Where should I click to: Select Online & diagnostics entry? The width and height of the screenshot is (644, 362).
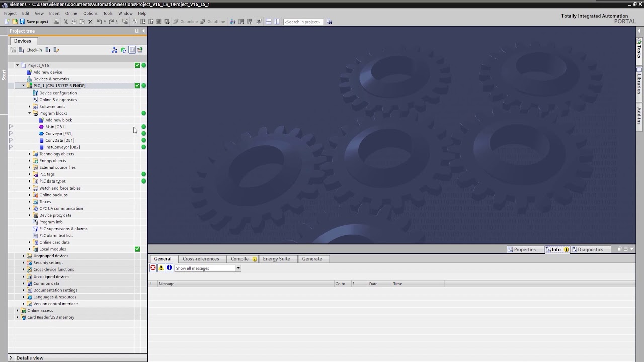(x=58, y=100)
